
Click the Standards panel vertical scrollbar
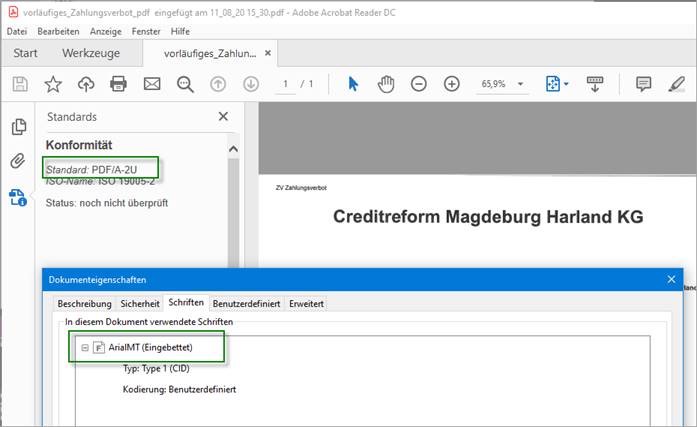point(233,212)
